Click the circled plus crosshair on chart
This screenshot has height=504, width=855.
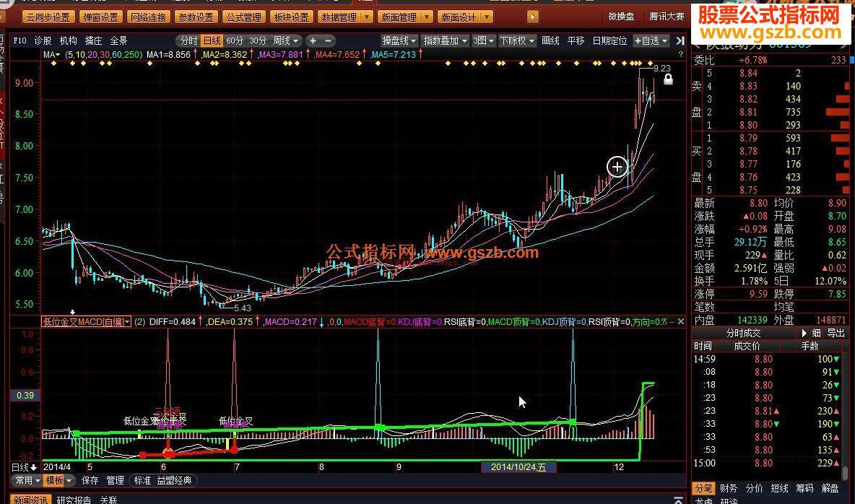617,167
